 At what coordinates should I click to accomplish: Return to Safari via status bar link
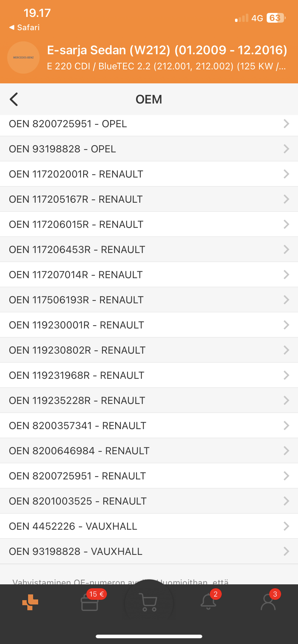24,27
